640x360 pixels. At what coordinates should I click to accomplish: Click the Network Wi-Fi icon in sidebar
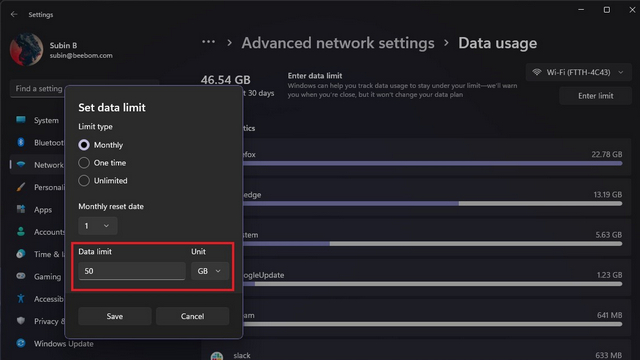click(x=21, y=164)
